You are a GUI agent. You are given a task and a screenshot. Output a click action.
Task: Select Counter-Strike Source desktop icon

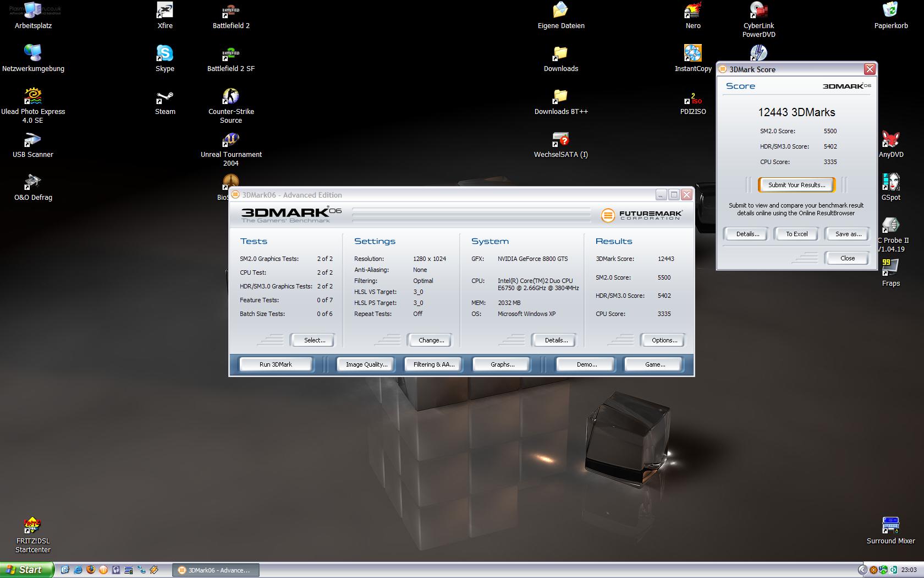231,106
